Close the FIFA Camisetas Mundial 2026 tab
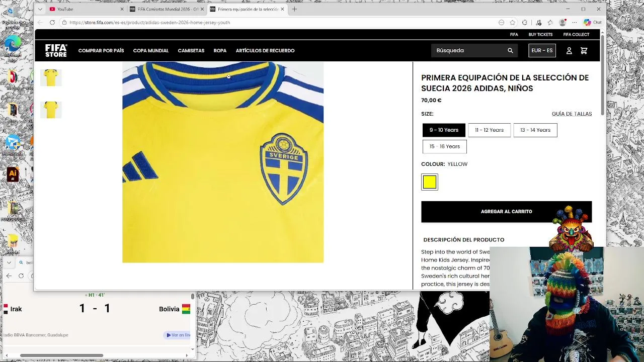 coord(202,9)
